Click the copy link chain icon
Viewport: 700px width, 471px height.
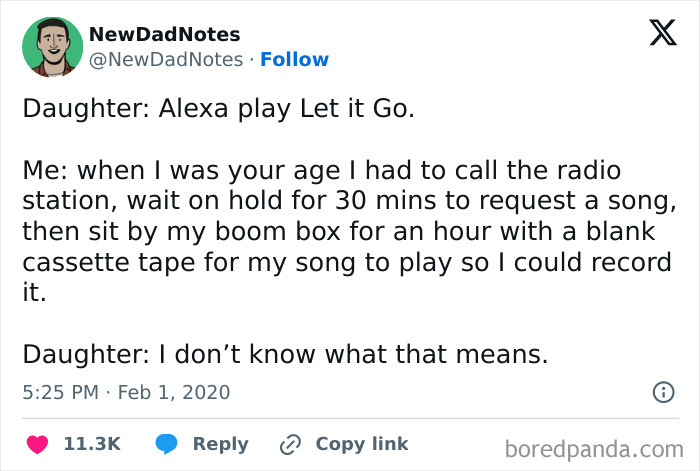(x=291, y=443)
